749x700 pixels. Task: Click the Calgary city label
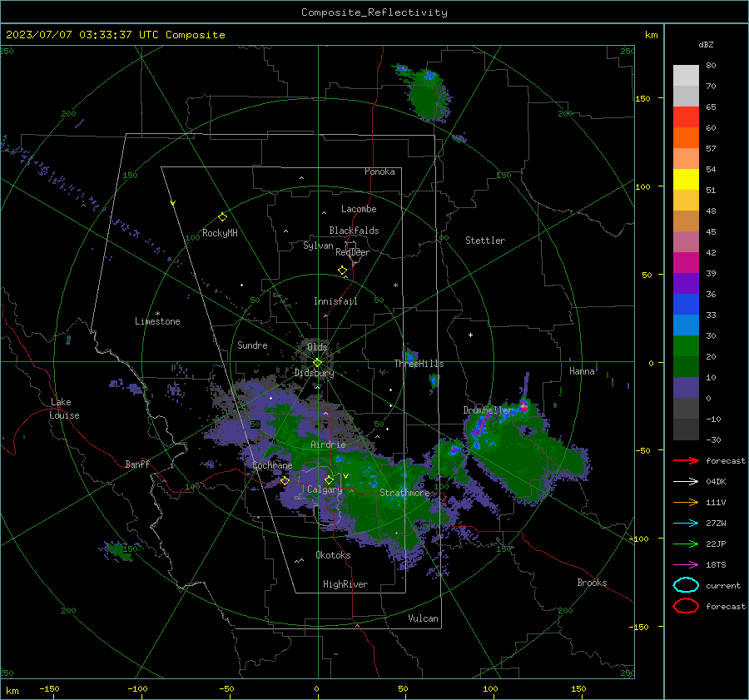[x=325, y=489]
